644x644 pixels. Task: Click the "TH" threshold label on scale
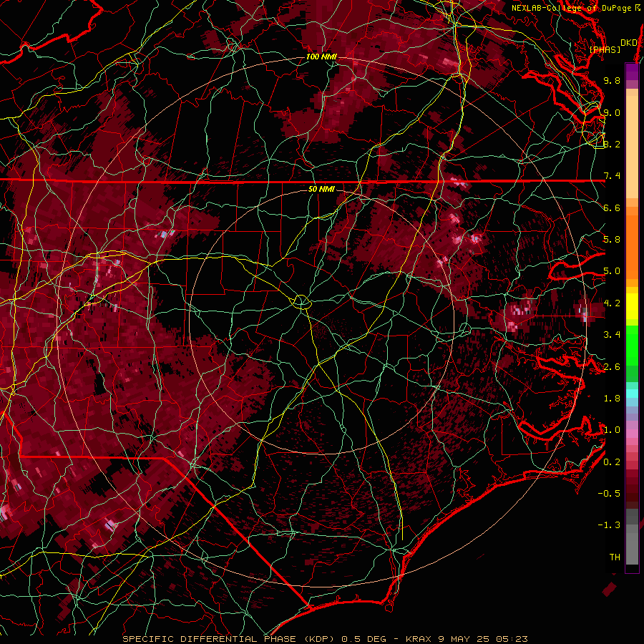(x=615, y=557)
